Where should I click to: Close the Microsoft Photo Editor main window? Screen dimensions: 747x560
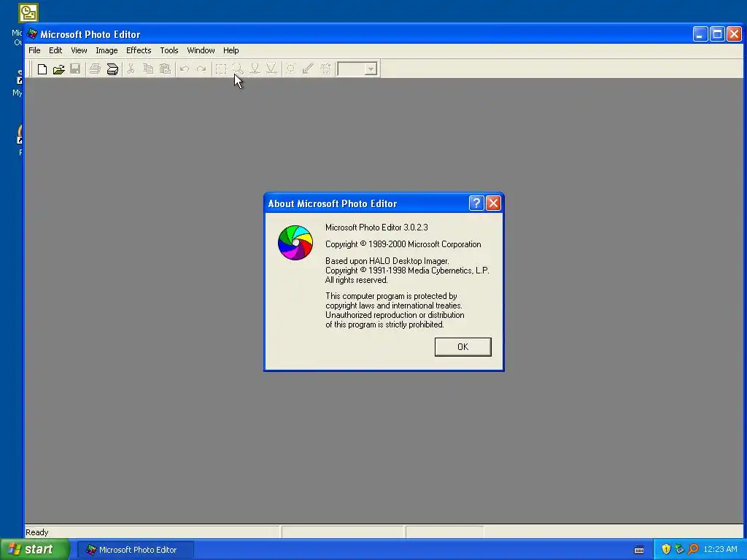click(734, 34)
